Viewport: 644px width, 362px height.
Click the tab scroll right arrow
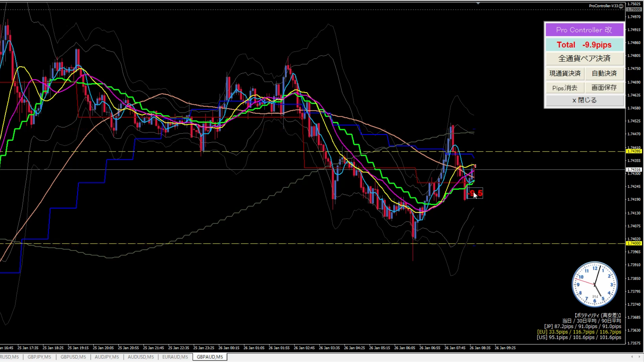(639, 357)
